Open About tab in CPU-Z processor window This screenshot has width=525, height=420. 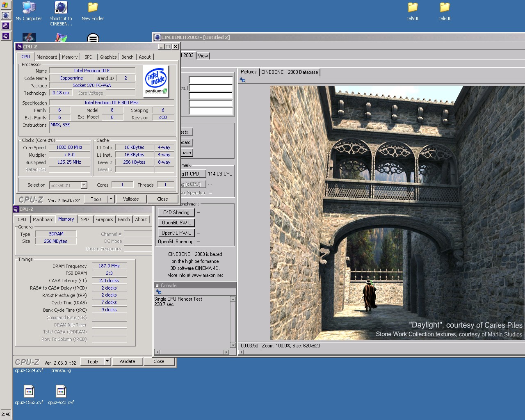(144, 57)
